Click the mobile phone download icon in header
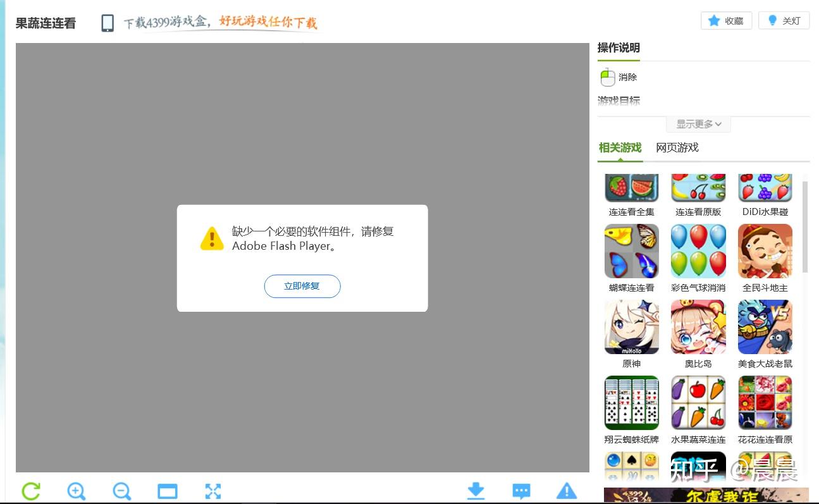819x504 pixels. (106, 21)
